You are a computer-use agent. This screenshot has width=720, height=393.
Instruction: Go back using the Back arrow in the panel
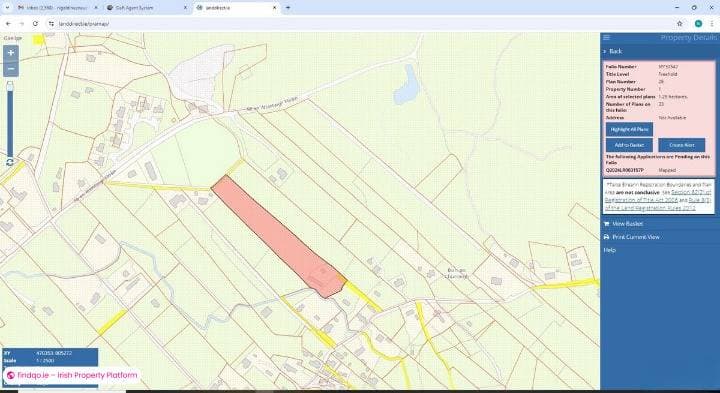coord(613,51)
